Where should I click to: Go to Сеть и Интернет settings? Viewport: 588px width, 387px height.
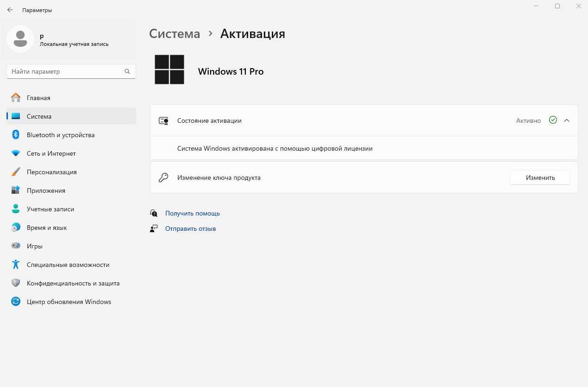click(71, 153)
